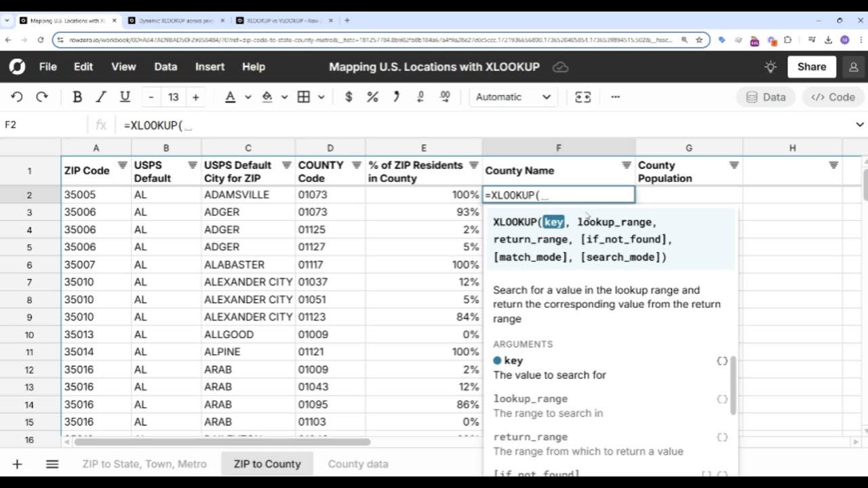
Task: Select the ALABASTER city cell
Action: (248, 264)
